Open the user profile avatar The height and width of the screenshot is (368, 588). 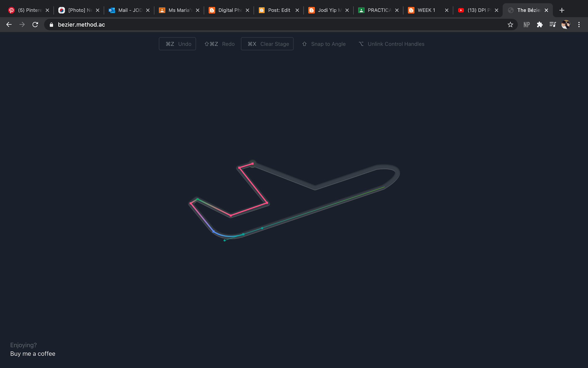[566, 25]
